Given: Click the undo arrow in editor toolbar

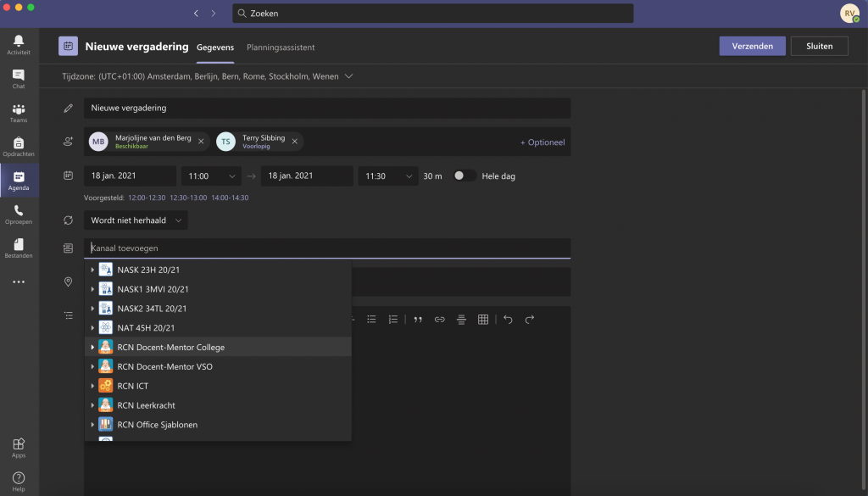Looking at the screenshot, I should coord(508,320).
